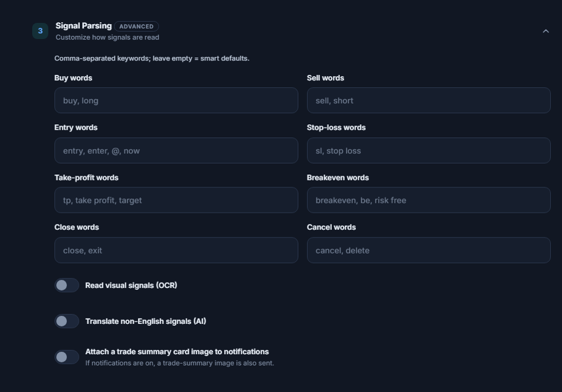Enable Read visual signals (OCR) toggle
Viewport: 562px width, 392px height.
[67, 285]
